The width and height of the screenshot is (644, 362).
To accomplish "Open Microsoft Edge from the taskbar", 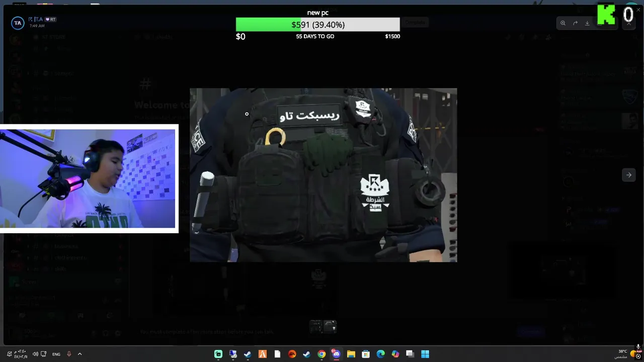I will coord(380,354).
